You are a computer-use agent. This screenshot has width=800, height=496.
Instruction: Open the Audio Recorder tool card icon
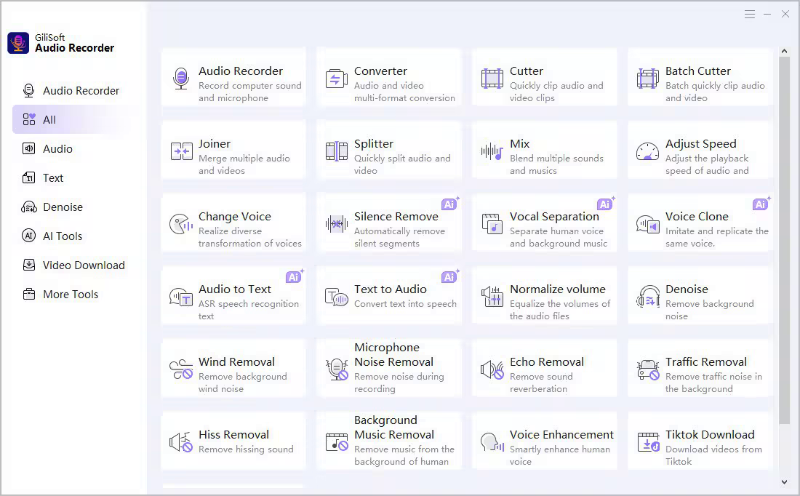click(181, 79)
